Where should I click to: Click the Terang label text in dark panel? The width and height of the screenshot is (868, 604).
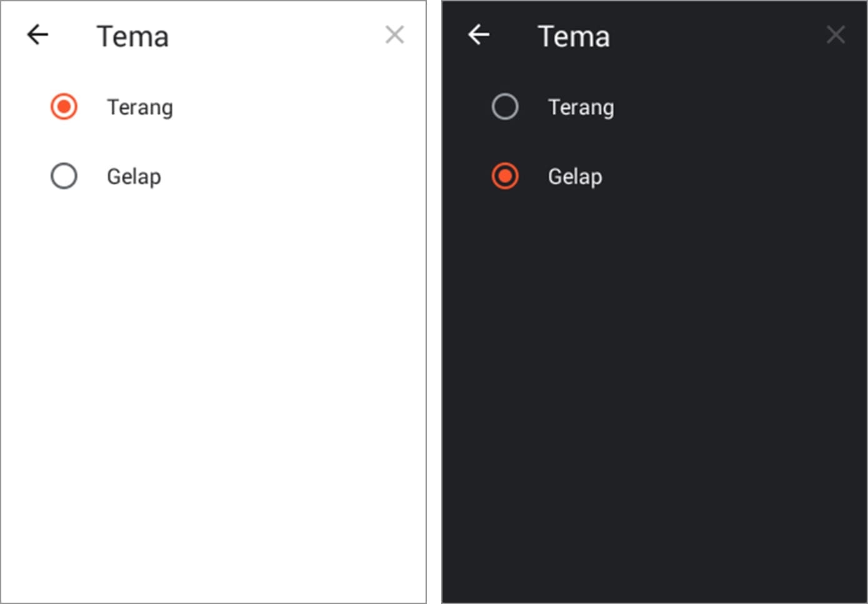581,108
